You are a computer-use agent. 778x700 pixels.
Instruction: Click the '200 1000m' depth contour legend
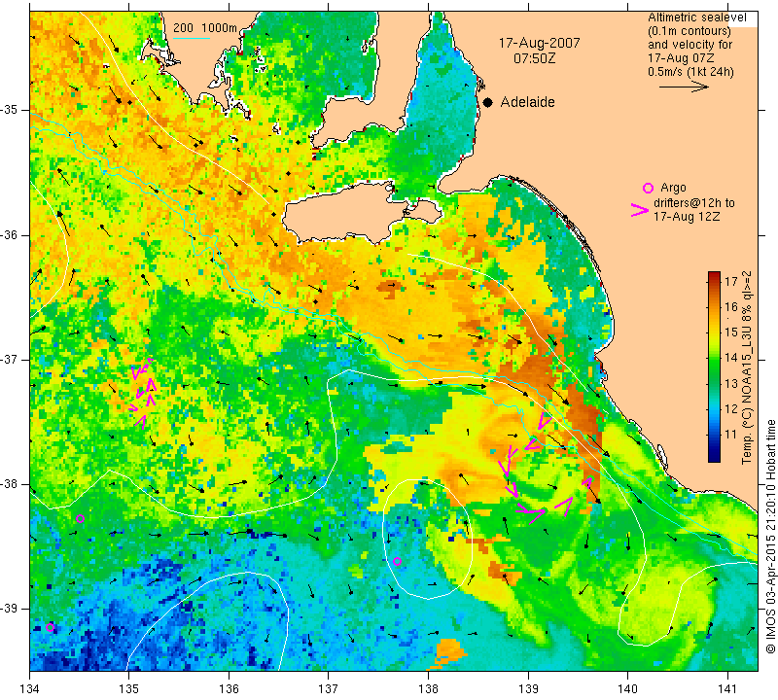[205, 28]
